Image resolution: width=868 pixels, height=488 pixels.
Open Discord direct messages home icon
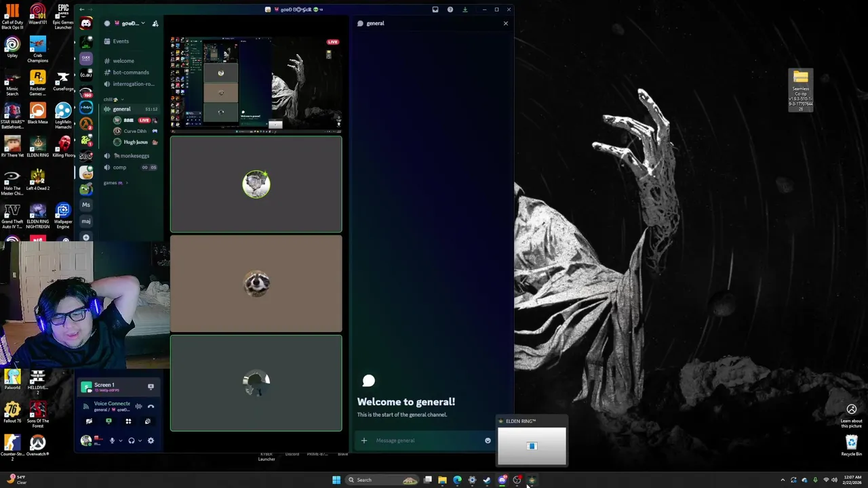86,24
